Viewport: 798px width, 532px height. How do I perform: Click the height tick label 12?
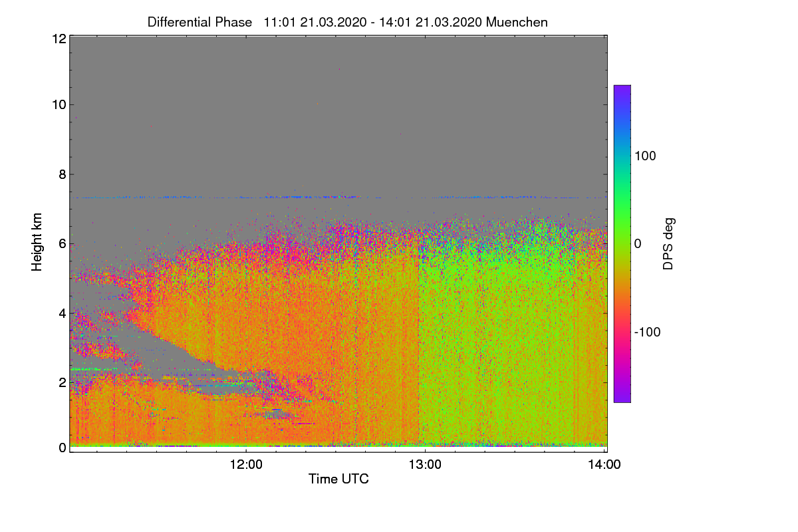[59, 39]
